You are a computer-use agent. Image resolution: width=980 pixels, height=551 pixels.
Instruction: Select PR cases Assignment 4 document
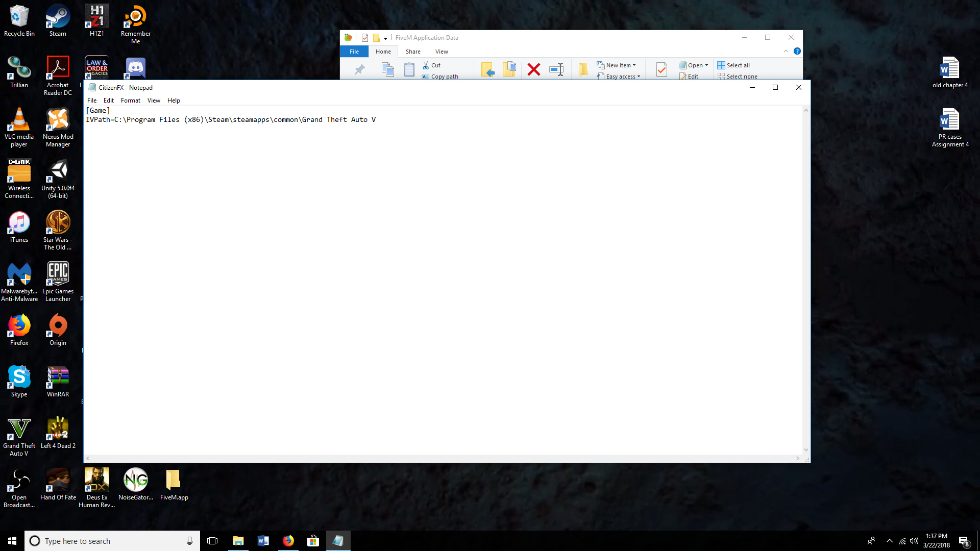tap(950, 127)
